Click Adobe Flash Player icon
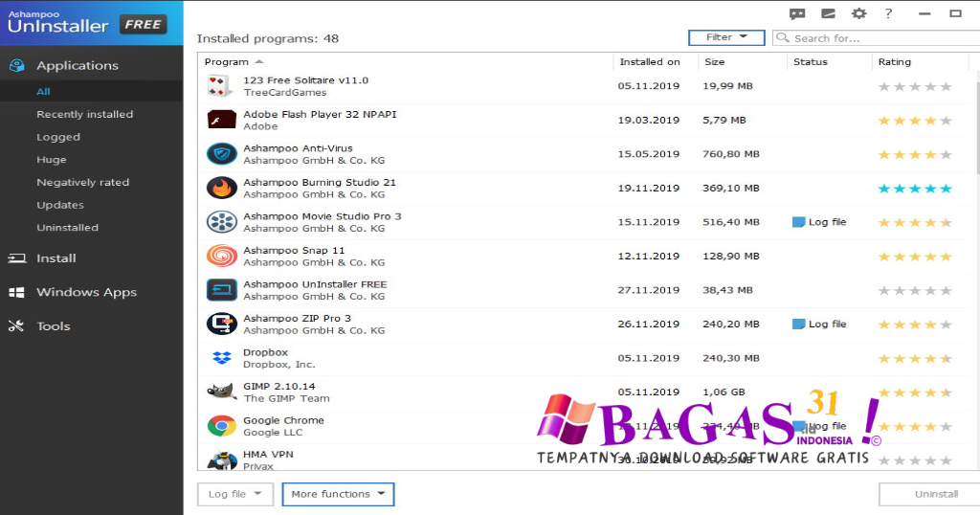 [x=221, y=120]
